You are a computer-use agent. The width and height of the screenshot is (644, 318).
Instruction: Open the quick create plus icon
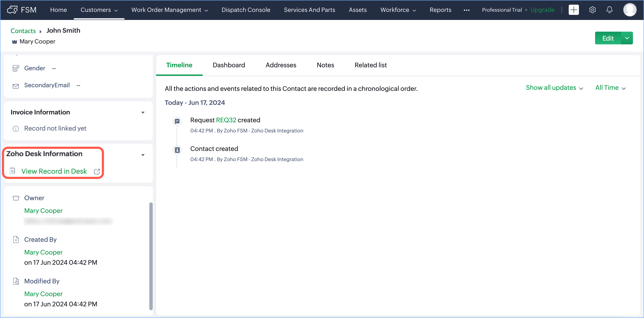[x=574, y=10]
